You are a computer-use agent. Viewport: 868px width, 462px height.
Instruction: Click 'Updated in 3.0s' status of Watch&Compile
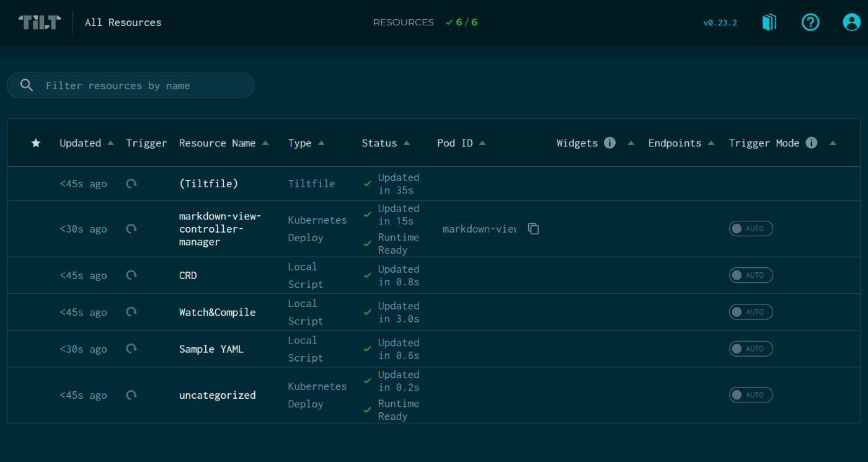point(399,312)
